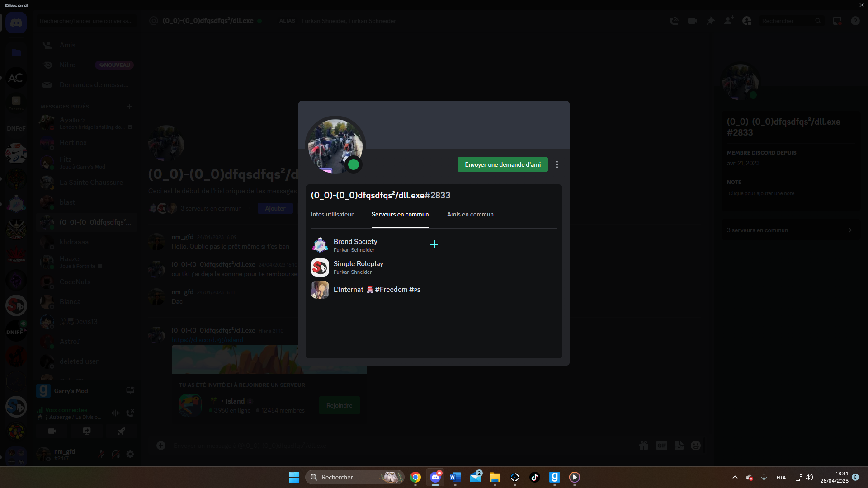Disconnect from voice call icon
This screenshot has height=488, width=868.
point(130,413)
